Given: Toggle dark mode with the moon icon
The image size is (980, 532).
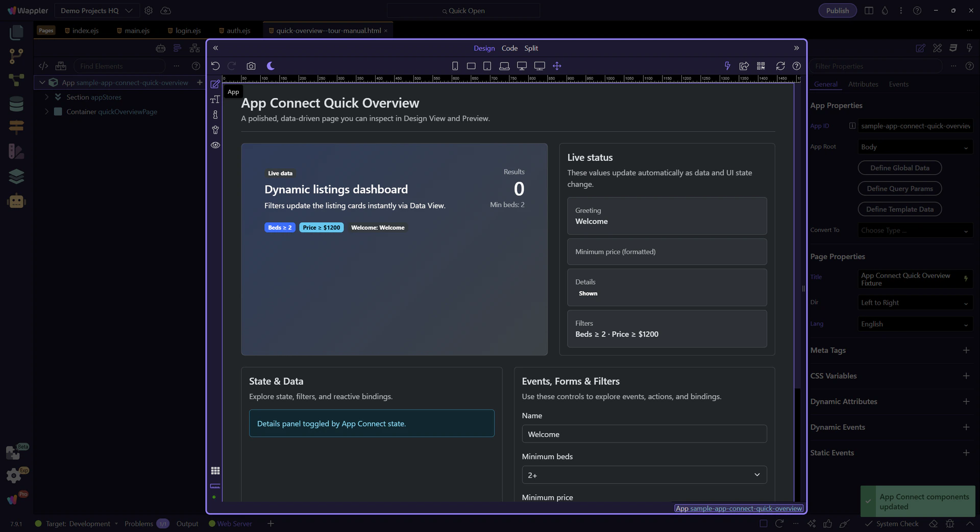Looking at the screenshot, I should 271,66.
